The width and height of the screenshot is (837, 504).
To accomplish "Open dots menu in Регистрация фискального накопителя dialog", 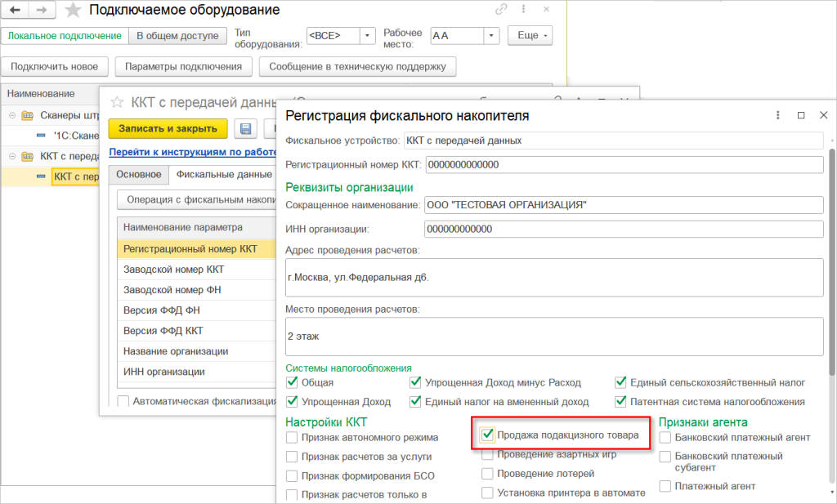I will 778,115.
